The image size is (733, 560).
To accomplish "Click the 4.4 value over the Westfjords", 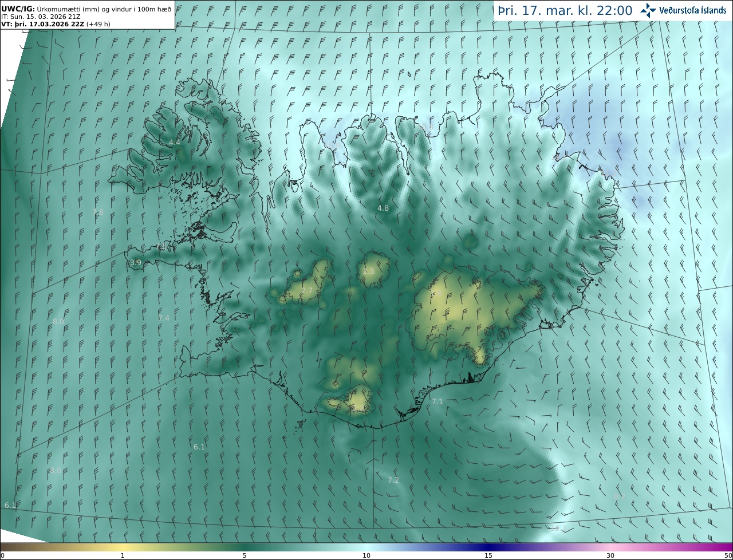I will click(175, 142).
